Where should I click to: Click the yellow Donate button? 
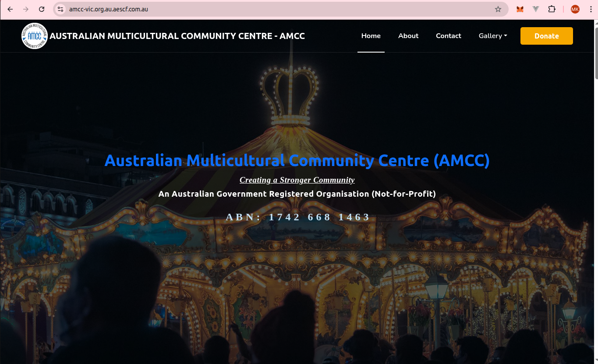click(547, 36)
